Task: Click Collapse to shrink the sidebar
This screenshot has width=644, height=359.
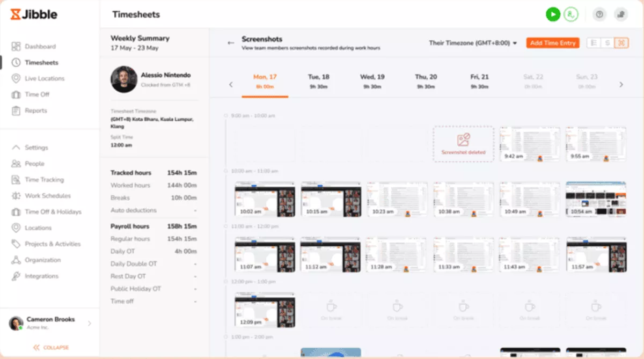Action: pos(51,347)
